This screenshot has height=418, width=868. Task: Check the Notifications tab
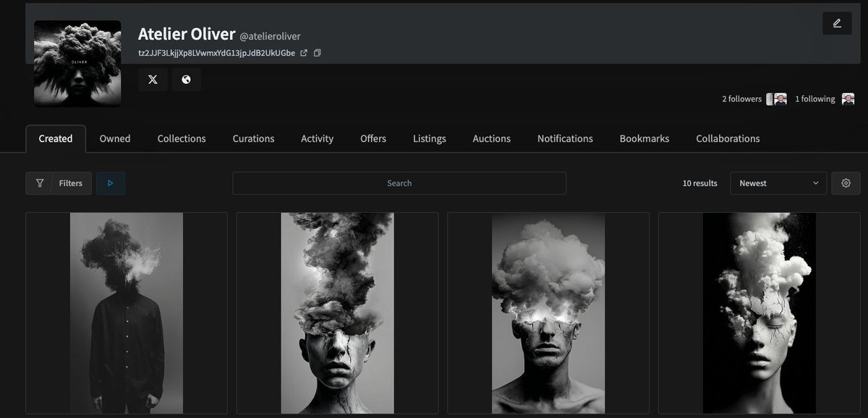click(x=565, y=138)
